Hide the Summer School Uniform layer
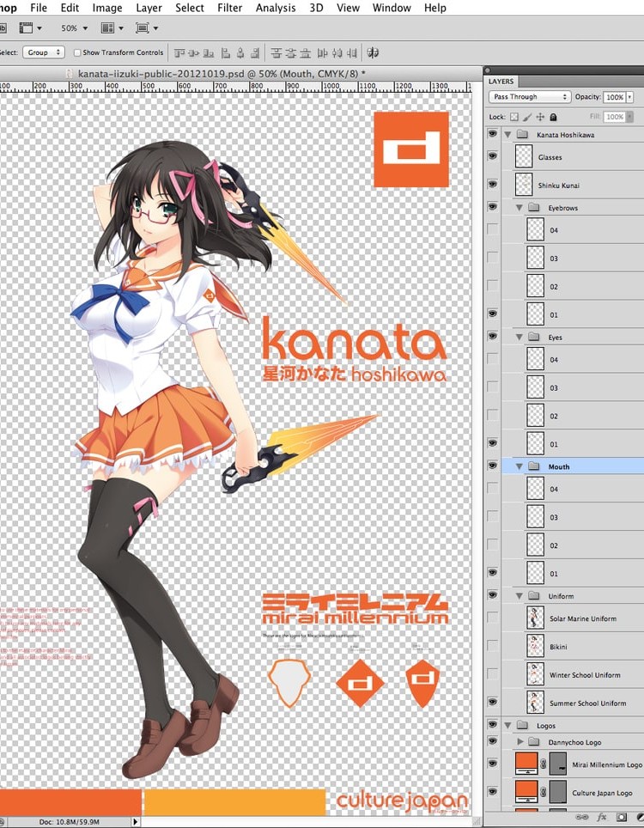 pos(493,702)
